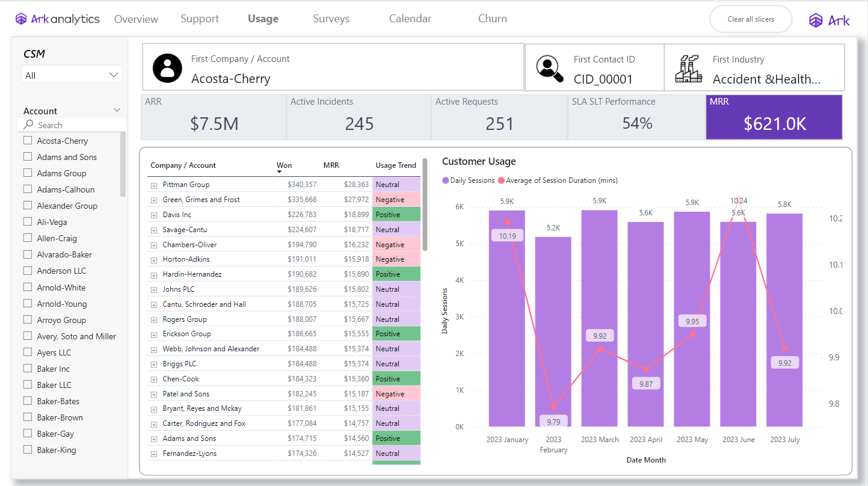This screenshot has height=486, width=868.
Task: Click the contact icon beside First Contact ID
Action: click(549, 68)
